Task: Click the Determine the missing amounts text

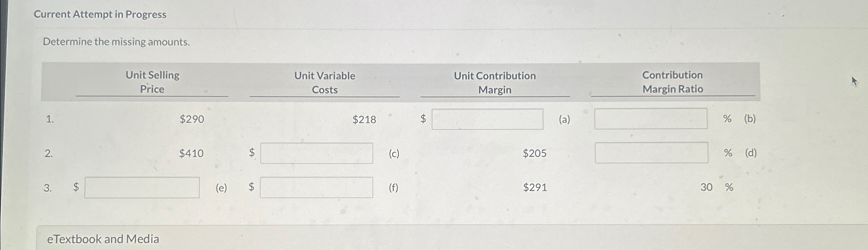Action: click(x=116, y=42)
